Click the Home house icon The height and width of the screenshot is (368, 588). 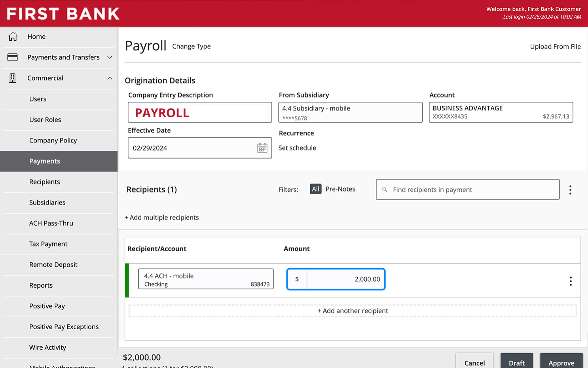click(x=13, y=36)
